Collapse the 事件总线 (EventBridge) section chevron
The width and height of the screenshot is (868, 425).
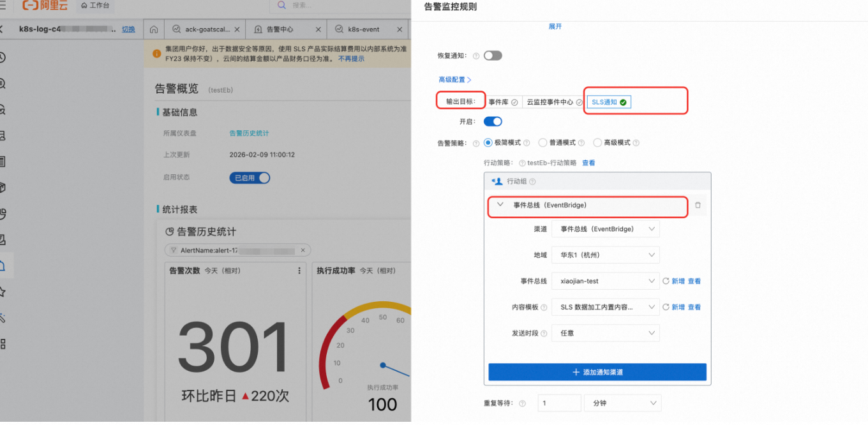(500, 205)
